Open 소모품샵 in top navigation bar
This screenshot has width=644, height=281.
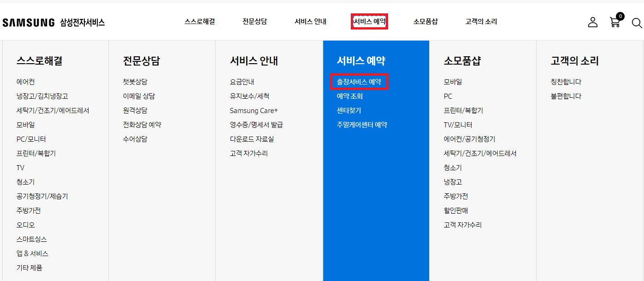click(x=425, y=22)
